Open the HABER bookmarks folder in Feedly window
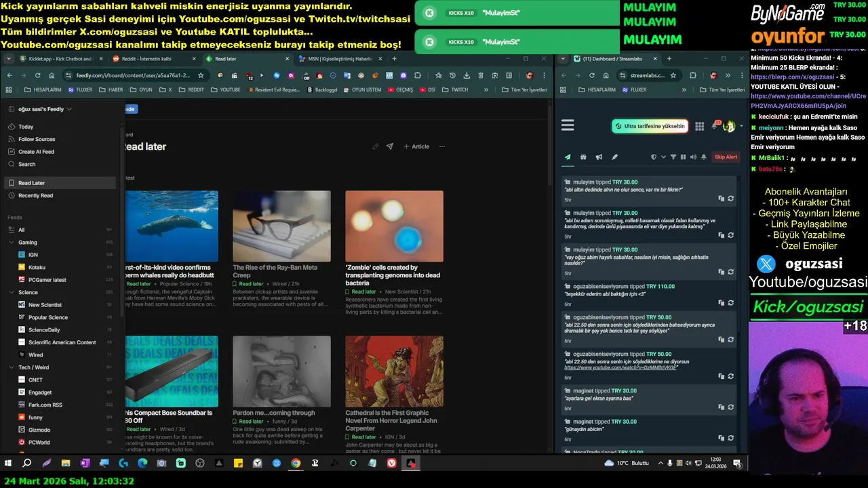 tap(111, 89)
